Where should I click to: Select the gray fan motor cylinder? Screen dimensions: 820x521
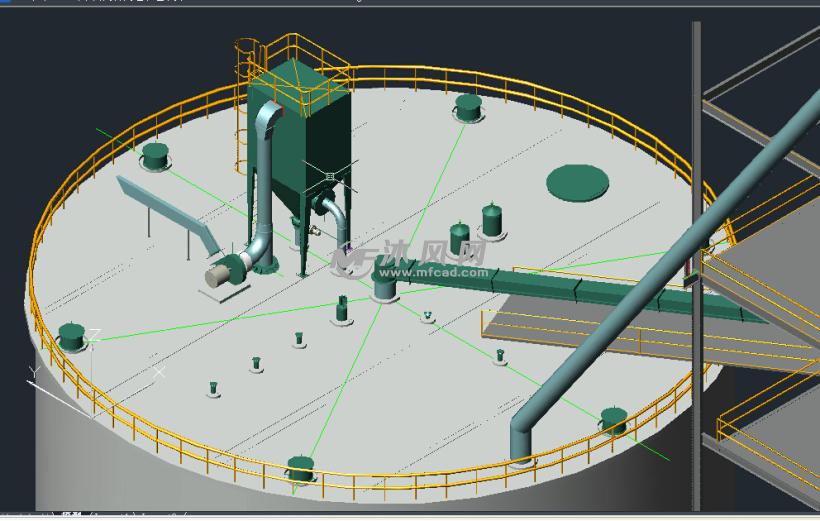pyautogui.click(x=217, y=276)
